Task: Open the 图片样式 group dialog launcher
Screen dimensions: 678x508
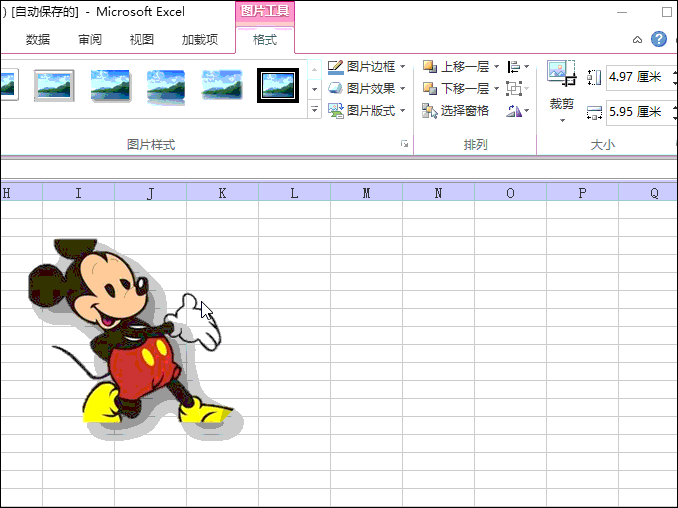Action: click(x=405, y=145)
